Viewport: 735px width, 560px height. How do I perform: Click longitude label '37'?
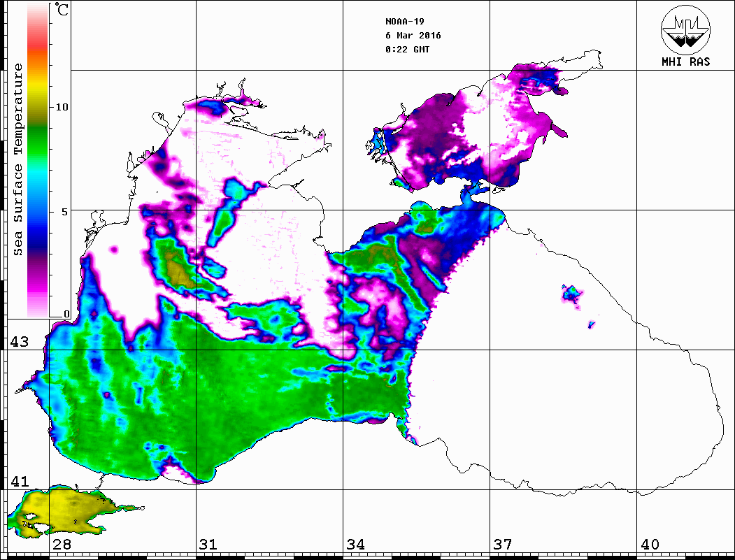tap(503, 545)
